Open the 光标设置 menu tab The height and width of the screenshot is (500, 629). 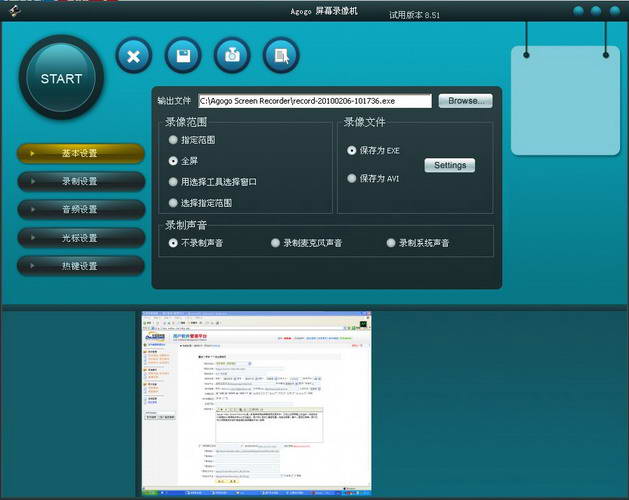point(81,238)
